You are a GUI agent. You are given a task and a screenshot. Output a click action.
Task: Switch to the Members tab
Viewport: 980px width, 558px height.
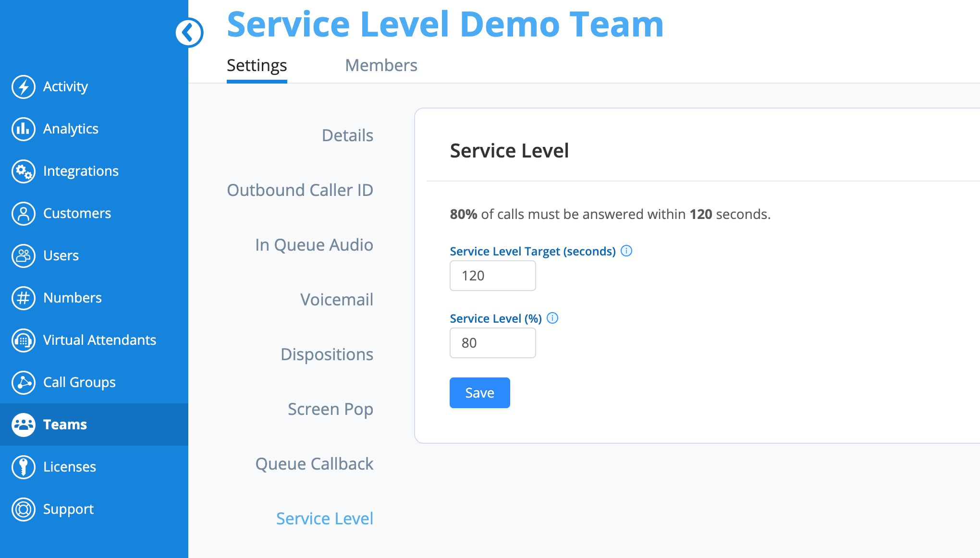[x=381, y=65]
